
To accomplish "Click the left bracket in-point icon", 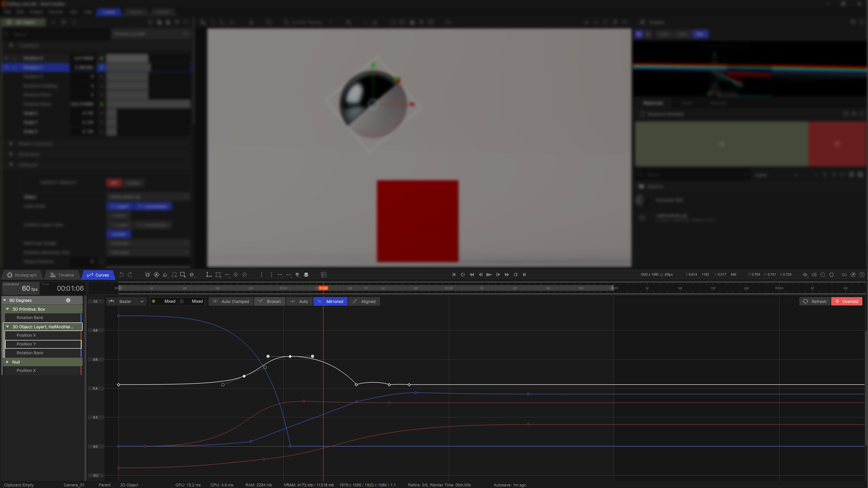I will [262, 274].
